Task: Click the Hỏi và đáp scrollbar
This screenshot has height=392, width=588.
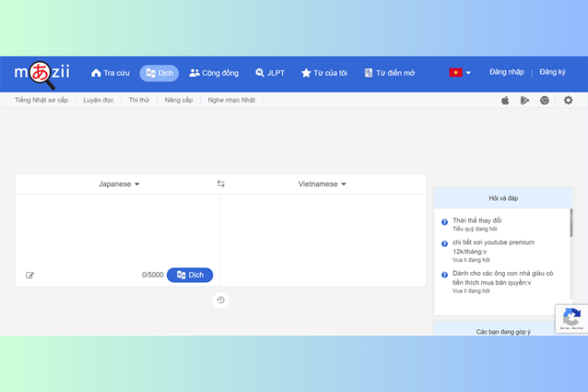Action: pyautogui.click(x=571, y=223)
